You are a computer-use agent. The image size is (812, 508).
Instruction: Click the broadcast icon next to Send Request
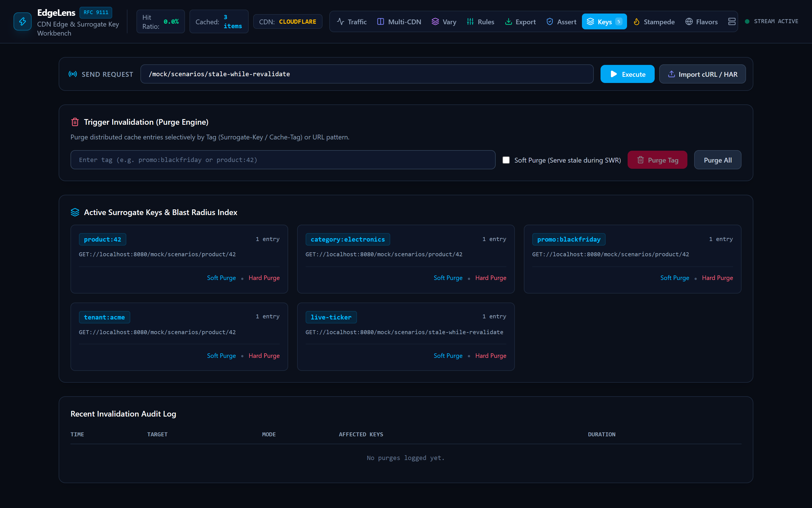click(x=73, y=74)
